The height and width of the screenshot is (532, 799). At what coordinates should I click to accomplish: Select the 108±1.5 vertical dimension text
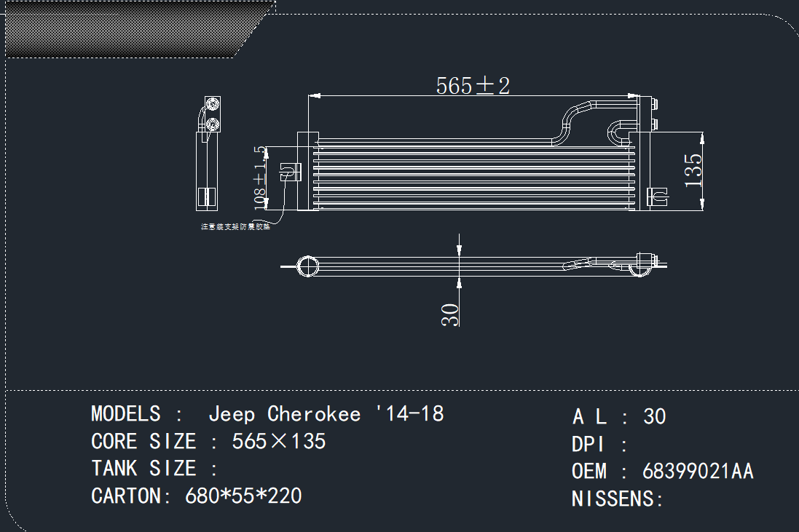[261, 177]
